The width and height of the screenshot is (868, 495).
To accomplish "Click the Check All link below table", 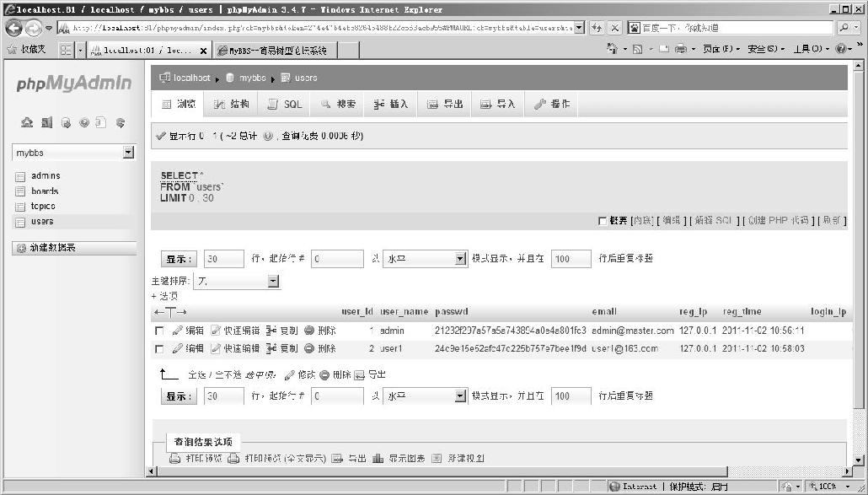I will pos(196,375).
